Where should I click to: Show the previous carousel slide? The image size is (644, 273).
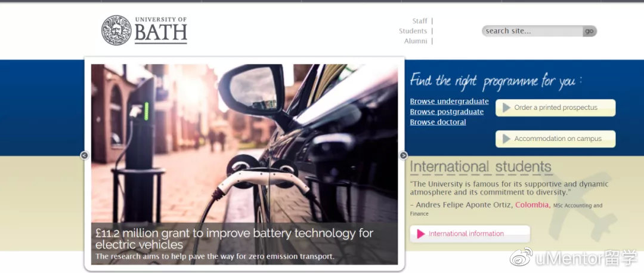(x=85, y=155)
